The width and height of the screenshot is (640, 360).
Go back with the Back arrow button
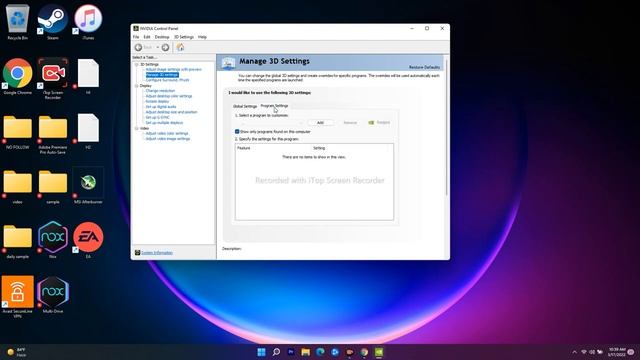pyautogui.click(x=139, y=47)
